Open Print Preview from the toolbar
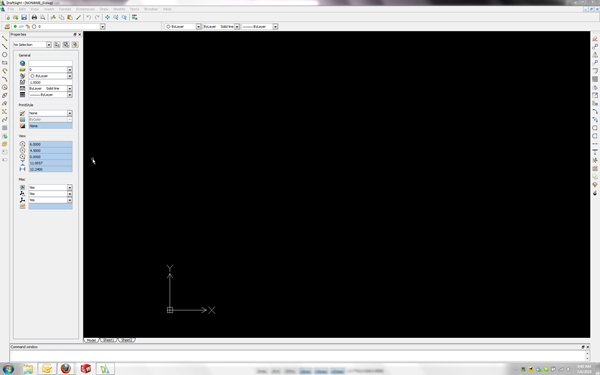 click(x=42, y=17)
